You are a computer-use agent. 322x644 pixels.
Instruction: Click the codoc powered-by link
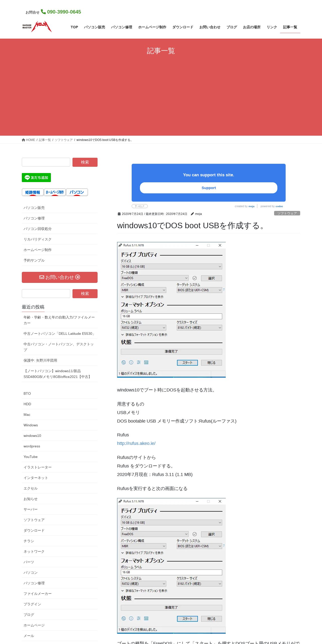click(x=279, y=206)
